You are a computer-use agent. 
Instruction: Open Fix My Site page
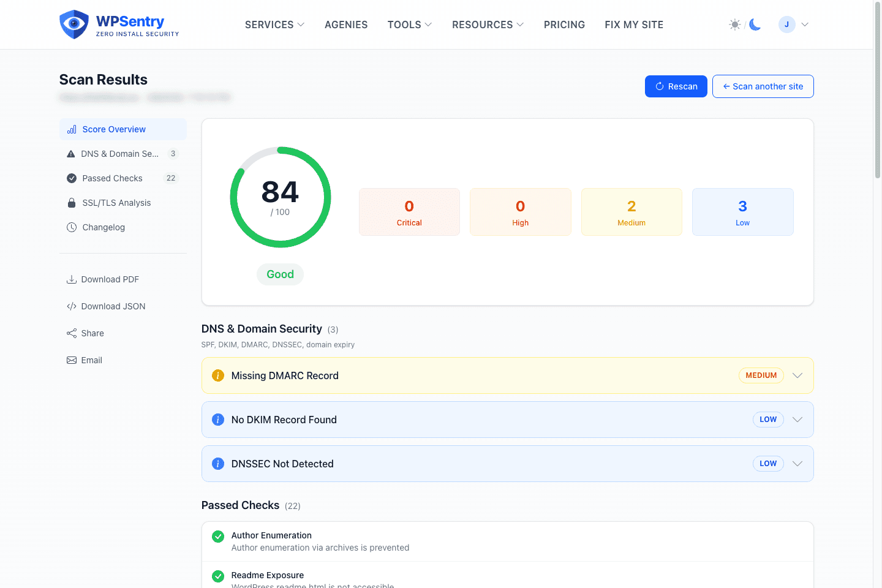coord(634,24)
